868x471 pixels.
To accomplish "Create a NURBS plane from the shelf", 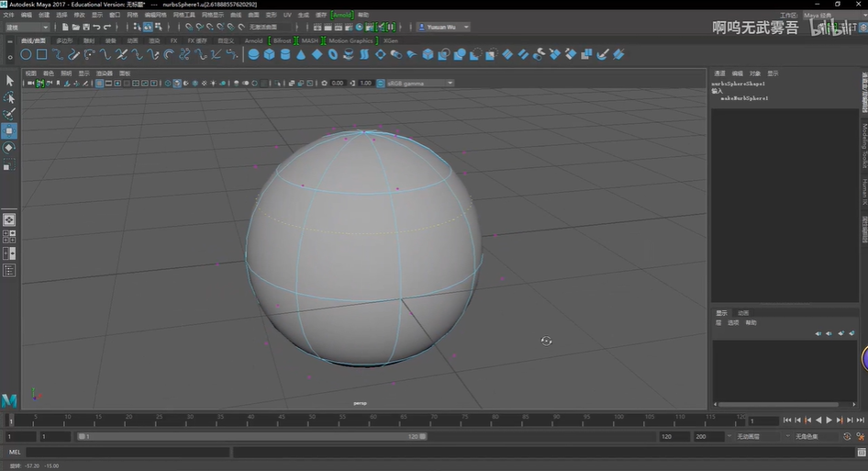I will (x=317, y=54).
